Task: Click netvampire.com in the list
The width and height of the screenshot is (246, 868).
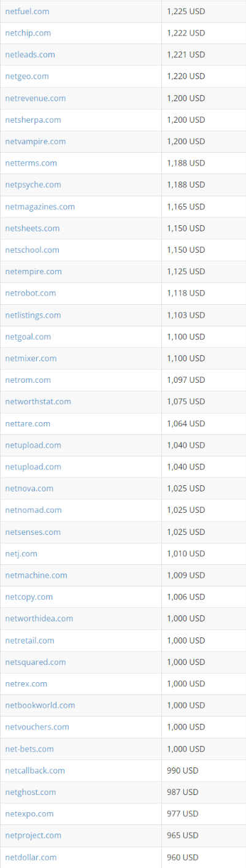Action: 36,141
